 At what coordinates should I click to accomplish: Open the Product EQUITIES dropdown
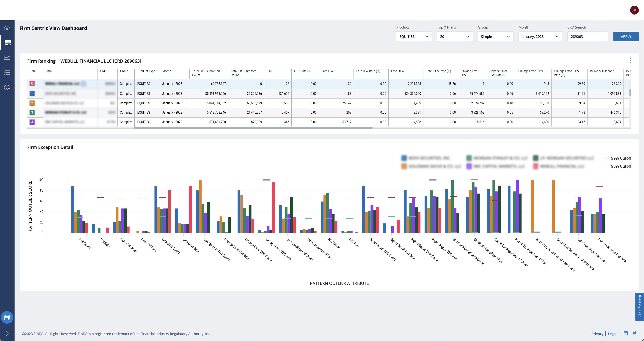coord(414,37)
